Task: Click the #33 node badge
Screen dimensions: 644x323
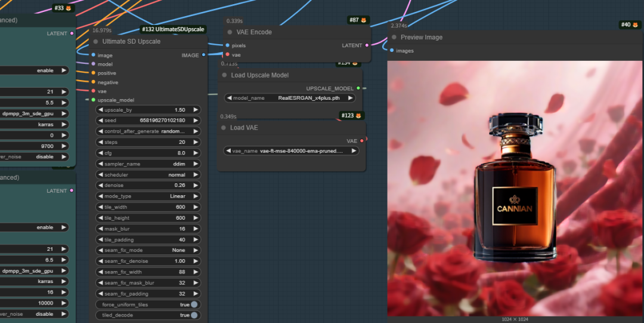Action: pyautogui.click(x=63, y=8)
